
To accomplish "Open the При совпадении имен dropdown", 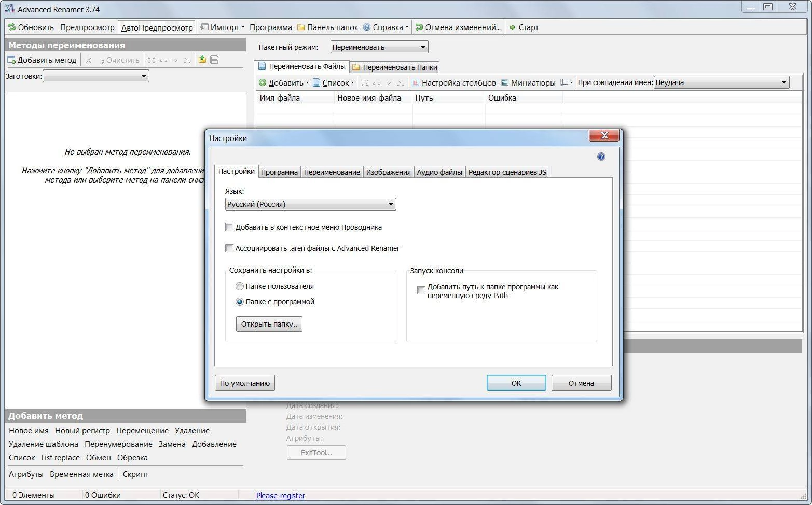I will (x=721, y=82).
